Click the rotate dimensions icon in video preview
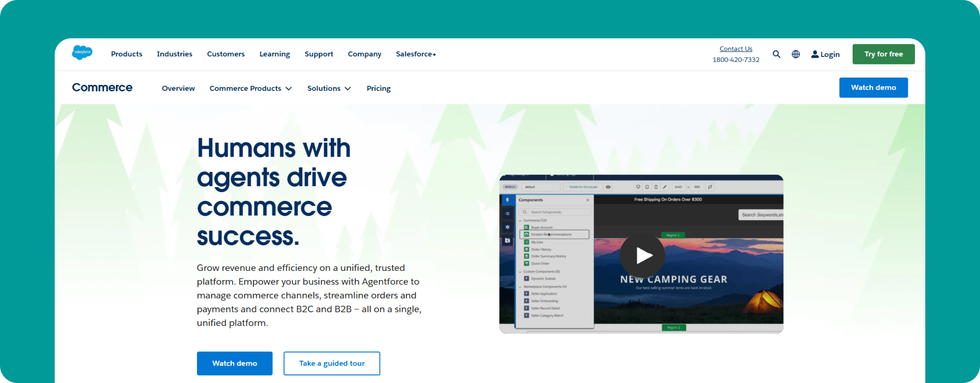Image resolution: width=980 pixels, height=383 pixels. [710, 187]
